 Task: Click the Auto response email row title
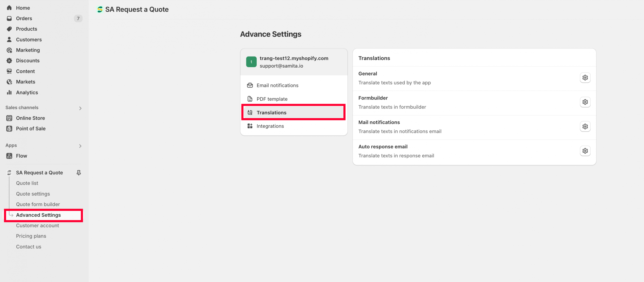(383, 147)
